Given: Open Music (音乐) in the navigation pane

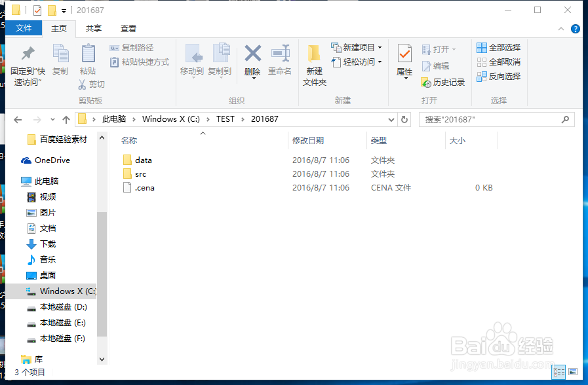Looking at the screenshot, I should point(41,259).
